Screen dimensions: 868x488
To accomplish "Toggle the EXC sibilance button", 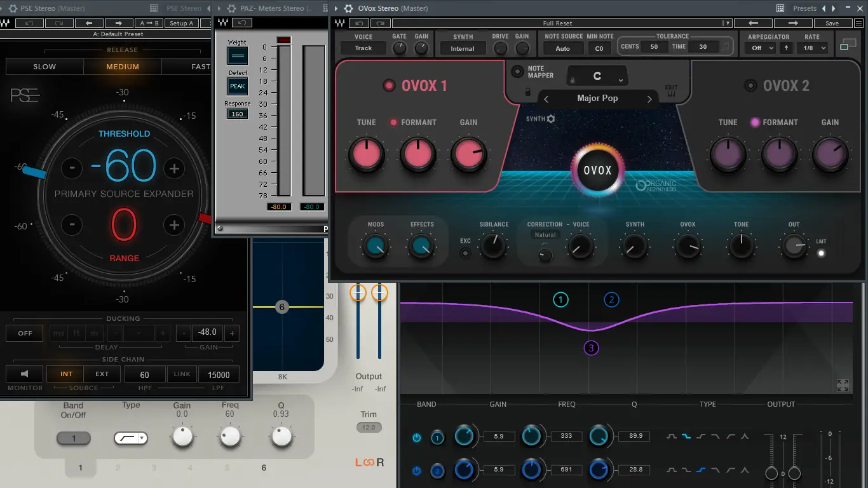I will [466, 253].
